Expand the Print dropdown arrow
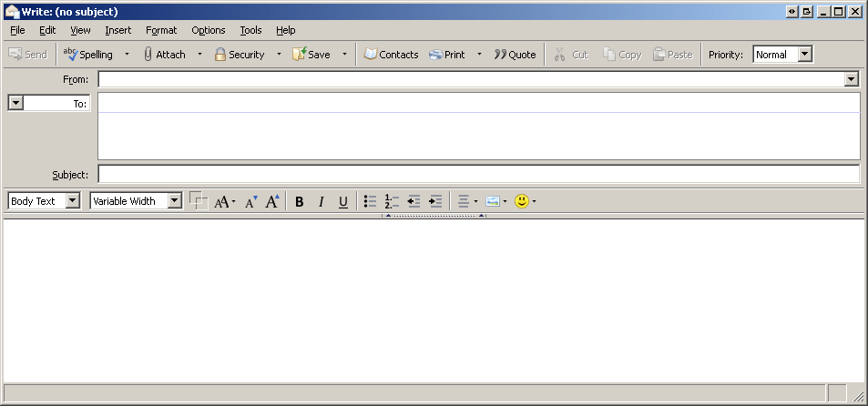Image resolution: width=868 pixels, height=406 pixels. click(479, 55)
